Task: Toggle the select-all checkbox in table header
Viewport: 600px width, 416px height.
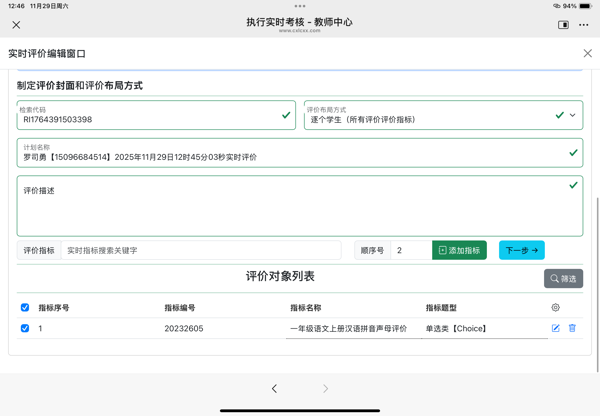Action: (x=25, y=308)
